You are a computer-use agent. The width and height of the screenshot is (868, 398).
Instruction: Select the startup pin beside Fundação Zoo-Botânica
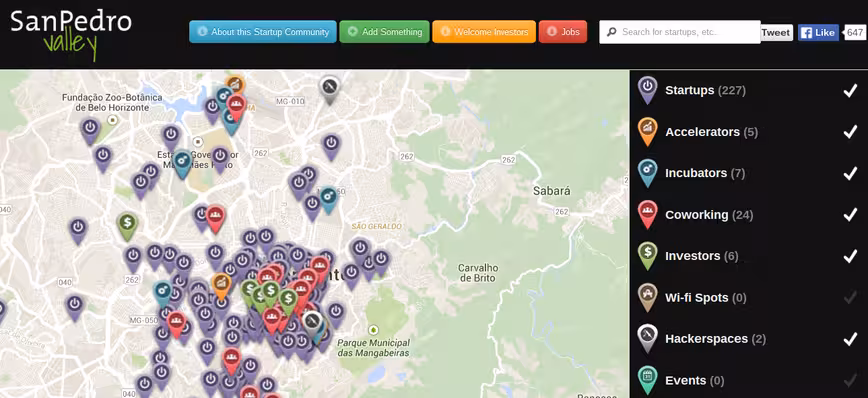pos(90,132)
